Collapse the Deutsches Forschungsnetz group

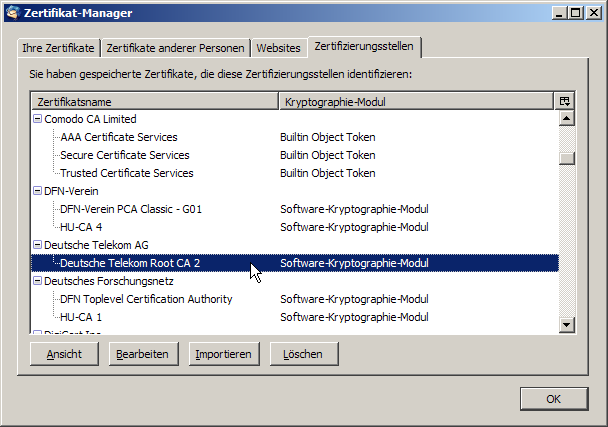(x=37, y=281)
